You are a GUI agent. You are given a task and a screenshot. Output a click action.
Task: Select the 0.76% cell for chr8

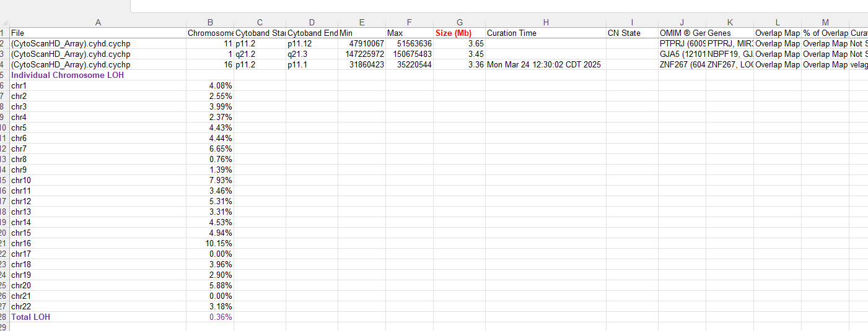click(210, 159)
